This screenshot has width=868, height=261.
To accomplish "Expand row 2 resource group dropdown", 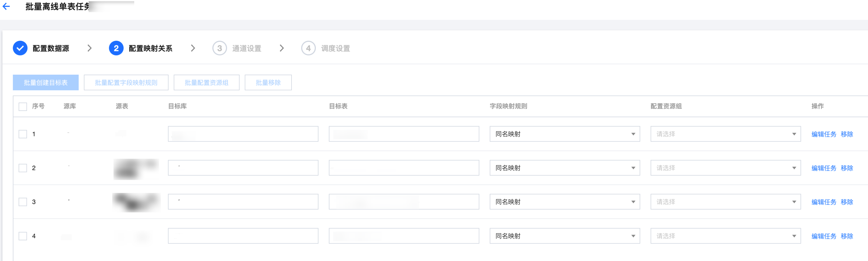I will click(725, 168).
